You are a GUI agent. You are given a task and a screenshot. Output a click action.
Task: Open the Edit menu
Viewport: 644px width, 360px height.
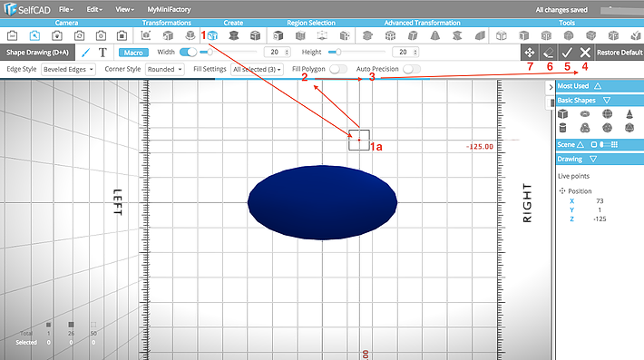[x=94, y=9]
